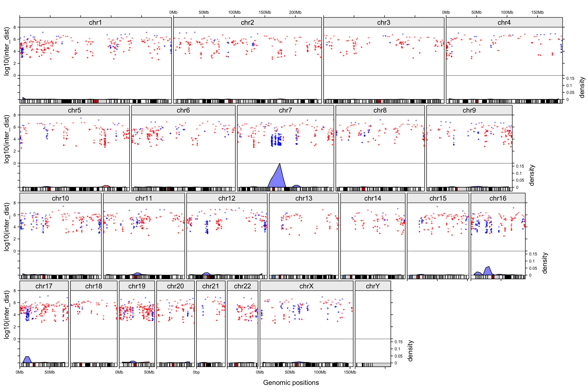Click the top row density axis title
Viewport: 588px width, 392px height.
click(582, 88)
